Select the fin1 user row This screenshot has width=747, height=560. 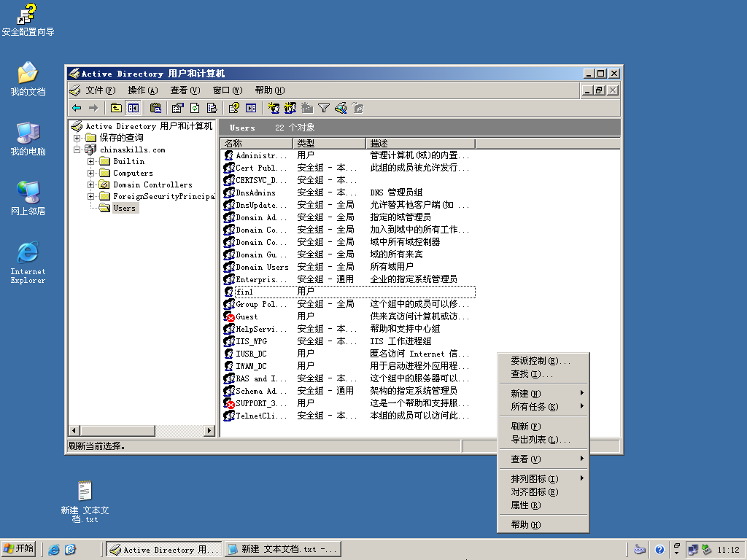(x=349, y=292)
